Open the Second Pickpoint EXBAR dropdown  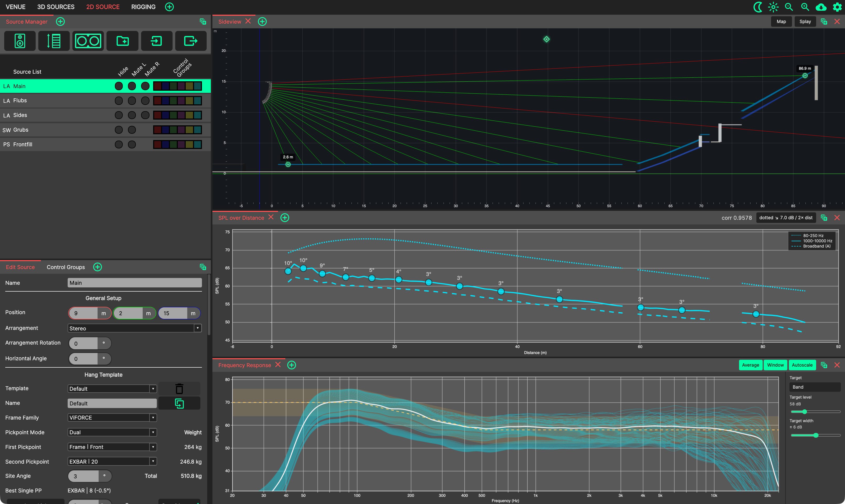[x=112, y=462]
